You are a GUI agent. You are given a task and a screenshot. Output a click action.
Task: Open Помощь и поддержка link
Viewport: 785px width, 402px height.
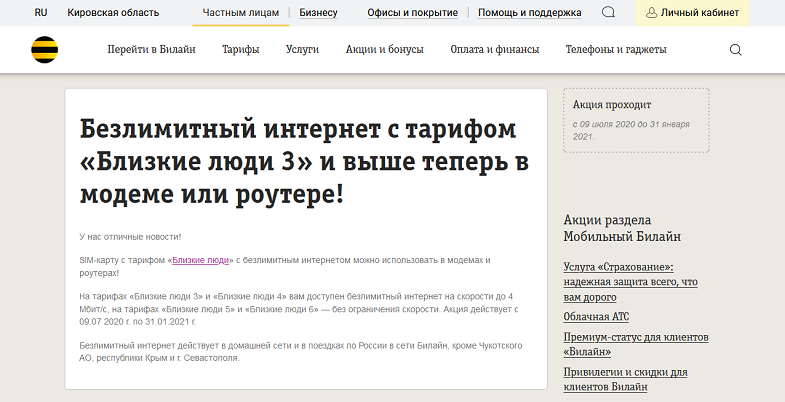[x=530, y=13]
